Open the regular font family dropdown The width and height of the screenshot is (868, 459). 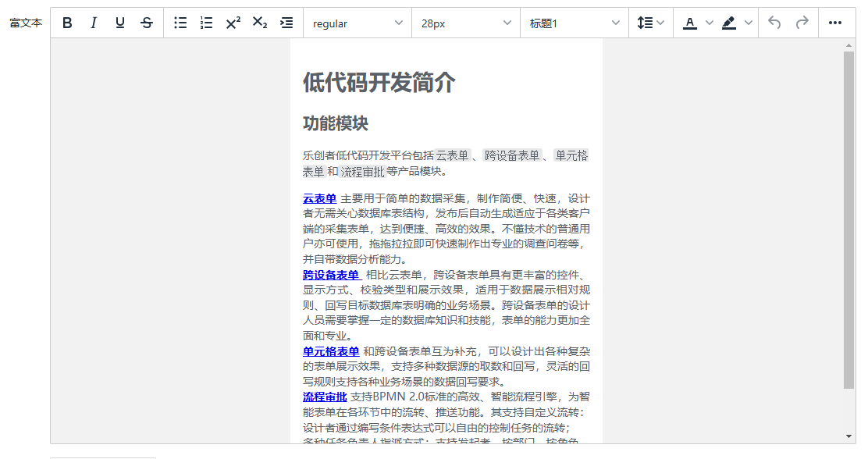[x=358, y=23]
